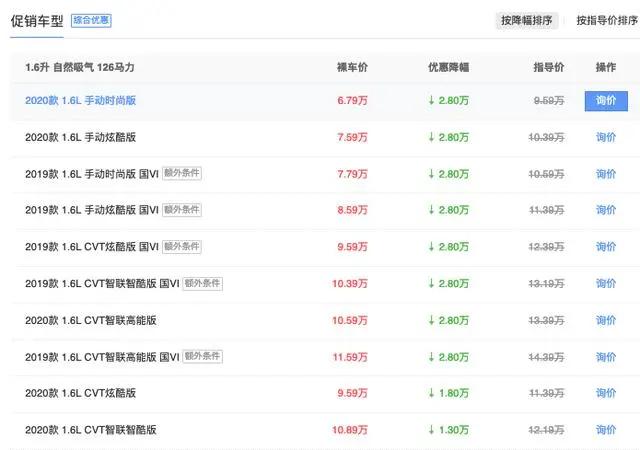The width and height of the screenshot is (640, 450).
Task: Click the 12.39万 guide price
Action: pyautogui.click(x=547, y=247)
